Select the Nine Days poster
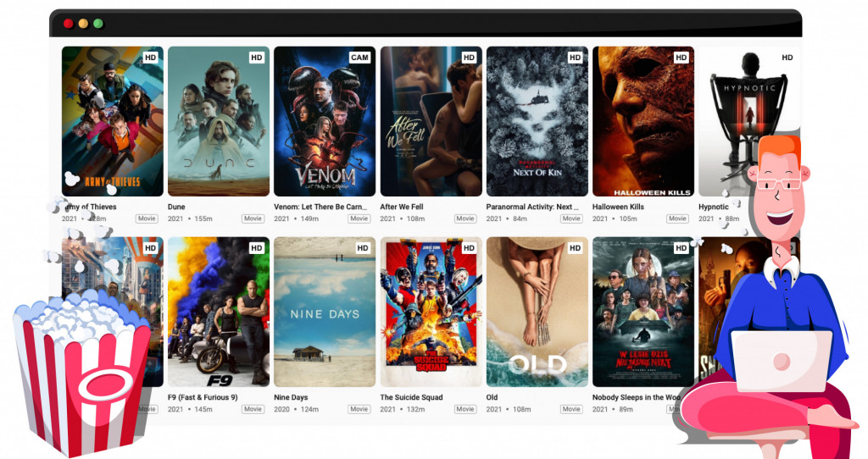Viewport: 868px width, 459px height. coord(325,312)
